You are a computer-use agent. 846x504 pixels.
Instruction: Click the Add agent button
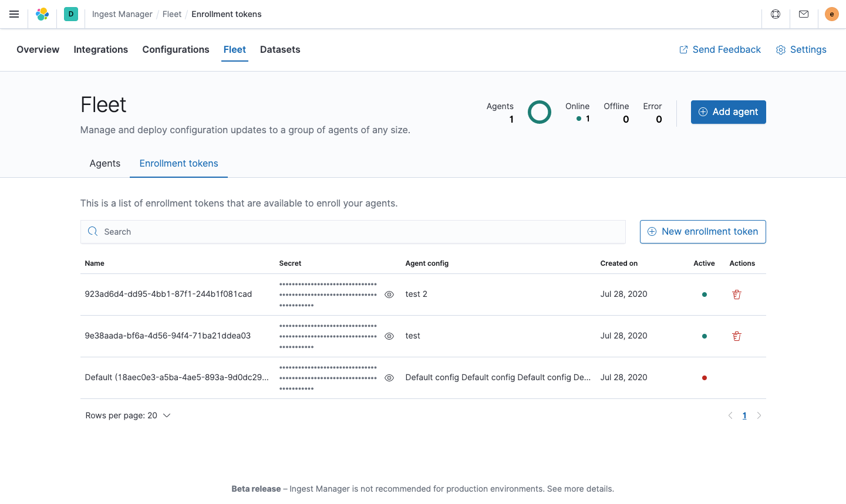[728, 111]
